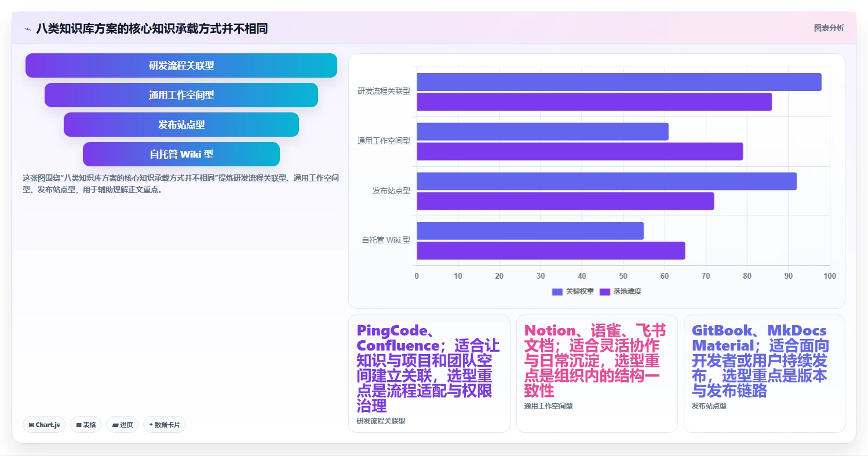Open the Notion、语雀、飞书文档 data card
The image size is (868, 456).
point(597,374)
